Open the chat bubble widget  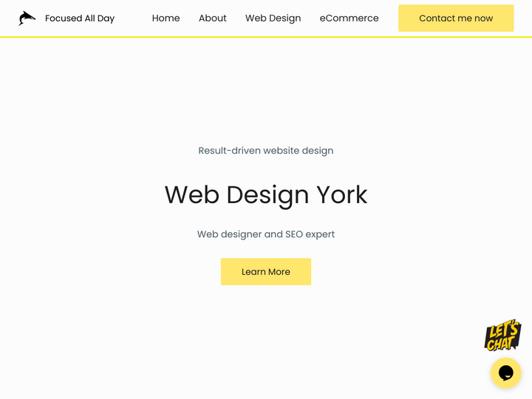click(x=505, y=373)
